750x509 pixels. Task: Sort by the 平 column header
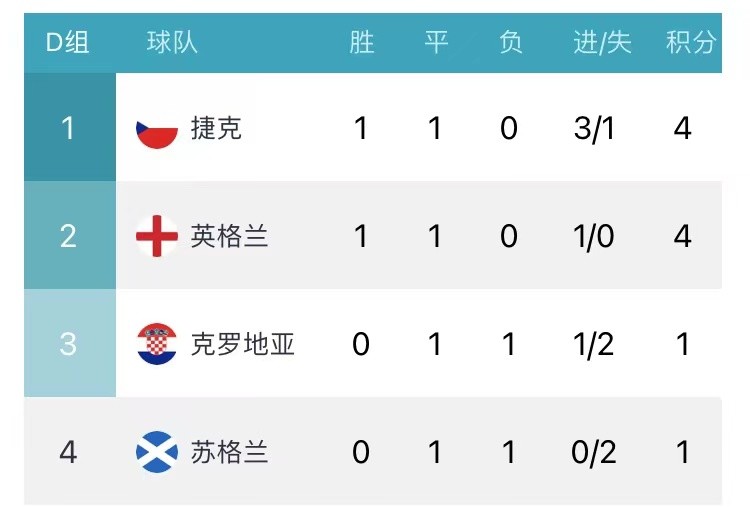pyautogui.click(x=436, y=42)
